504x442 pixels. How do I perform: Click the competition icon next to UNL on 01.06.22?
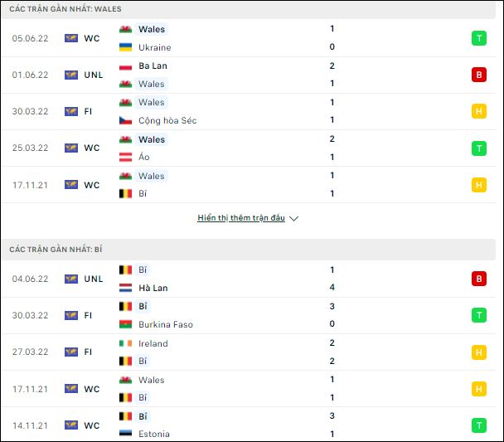coord(71,75)
